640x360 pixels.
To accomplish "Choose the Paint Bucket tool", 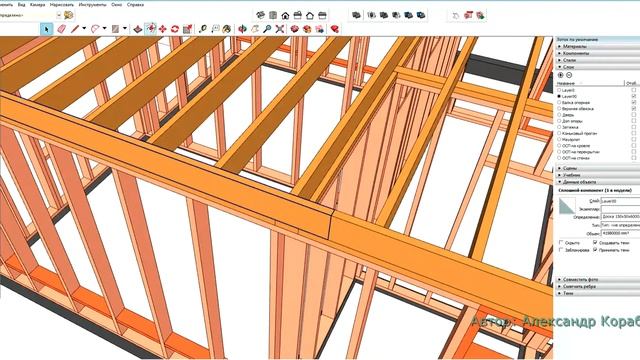I will 227,29.
